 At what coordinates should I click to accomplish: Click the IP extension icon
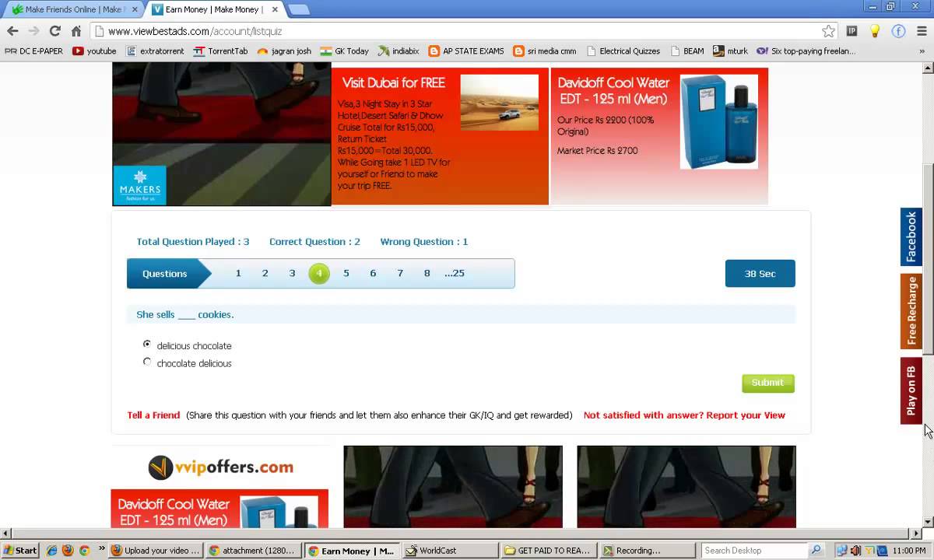(x=851, y=31)
